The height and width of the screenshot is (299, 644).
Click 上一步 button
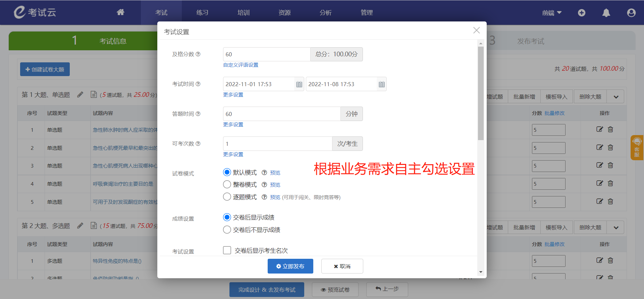pos(387,289)
